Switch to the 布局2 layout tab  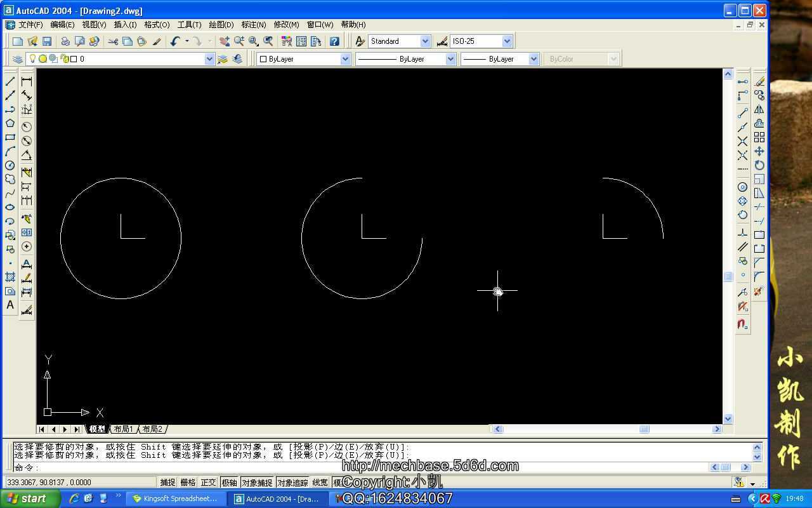point(152,429)
